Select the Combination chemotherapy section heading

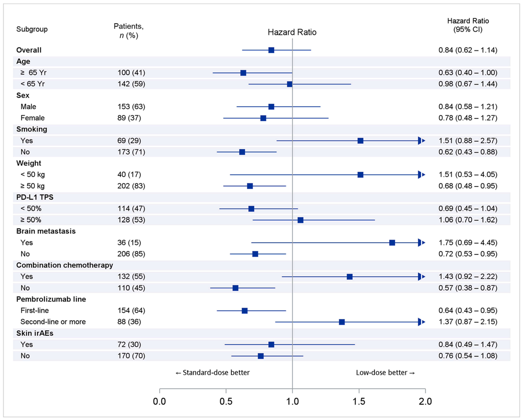point(65,265)
